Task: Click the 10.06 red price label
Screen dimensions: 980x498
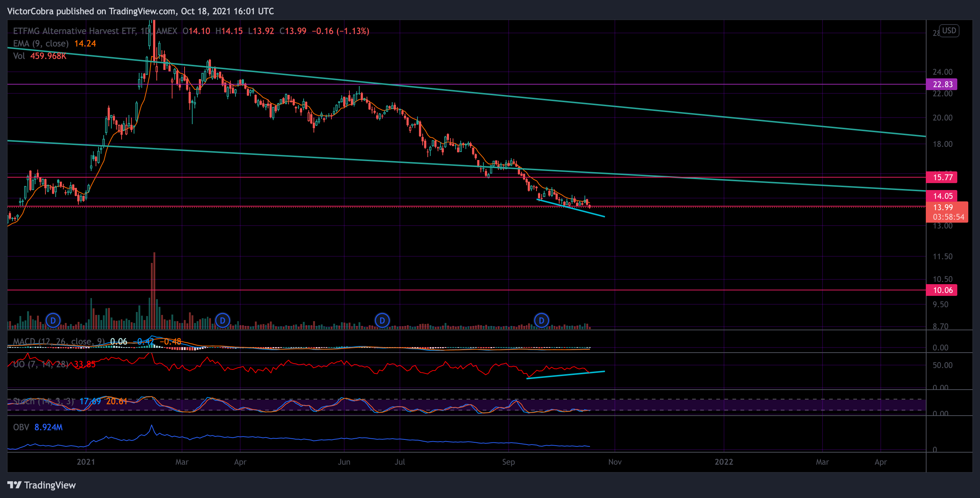Action: coord(942,290)
